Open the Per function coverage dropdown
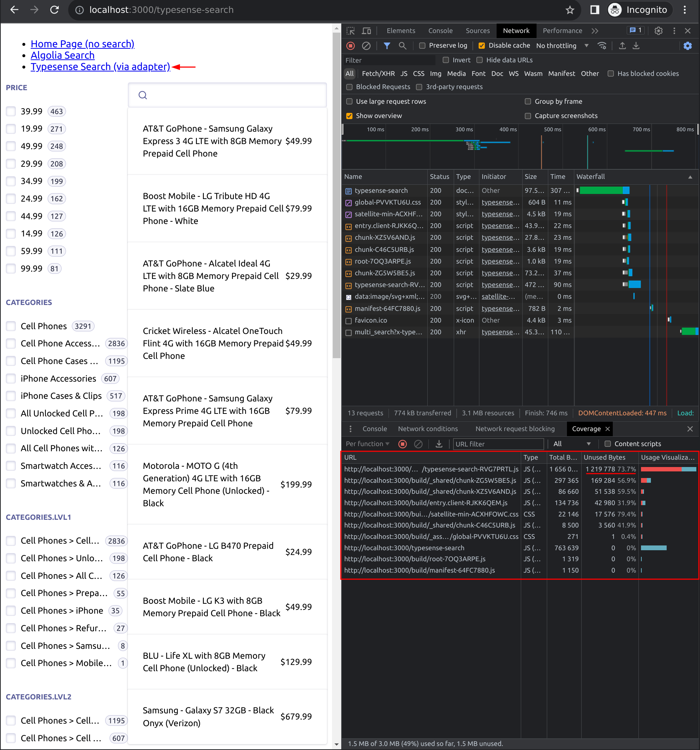Image resolution: width=700 pixels, height=750 pixels. (367, 444)
